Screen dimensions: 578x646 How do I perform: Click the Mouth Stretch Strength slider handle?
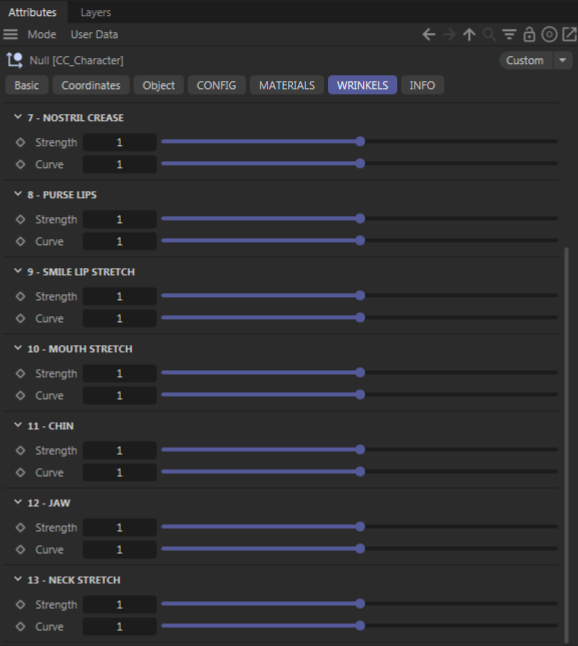360,372
